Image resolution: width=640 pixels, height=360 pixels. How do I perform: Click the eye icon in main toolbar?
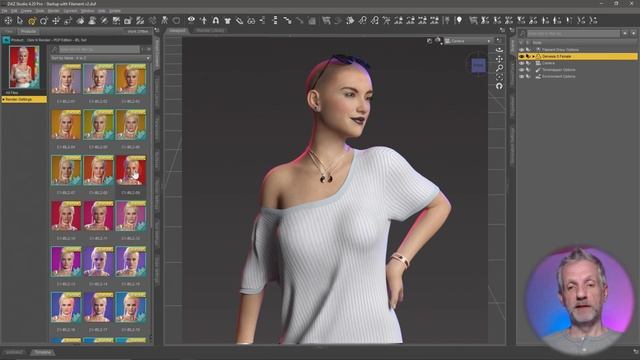(191, 20)
